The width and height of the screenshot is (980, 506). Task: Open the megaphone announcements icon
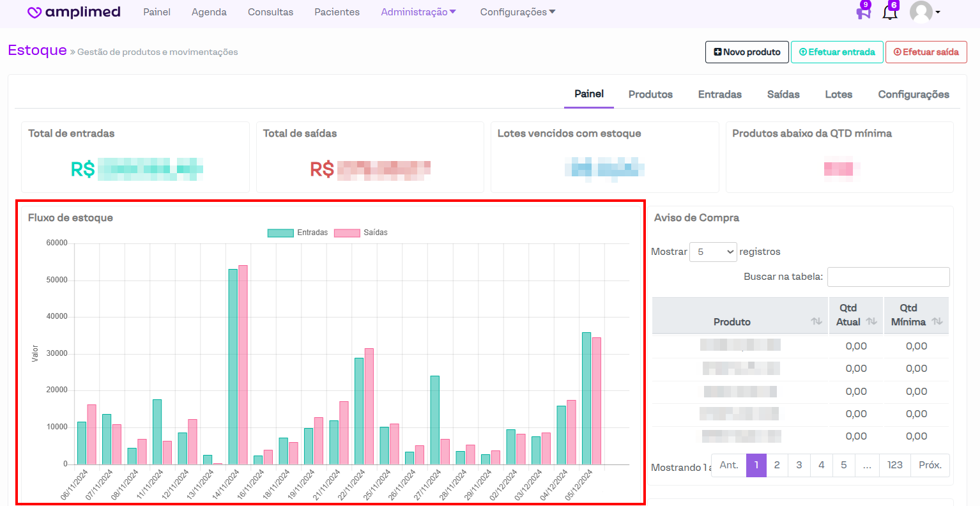point(863,12)
